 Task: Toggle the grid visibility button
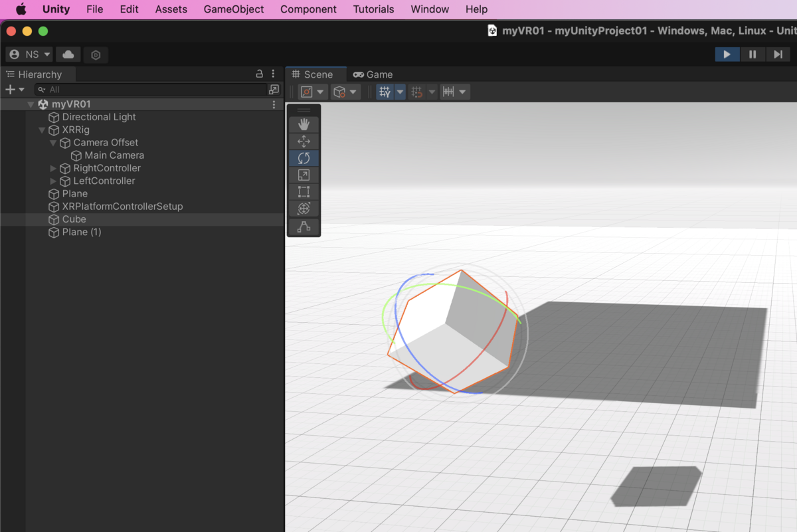pos(385,92)
